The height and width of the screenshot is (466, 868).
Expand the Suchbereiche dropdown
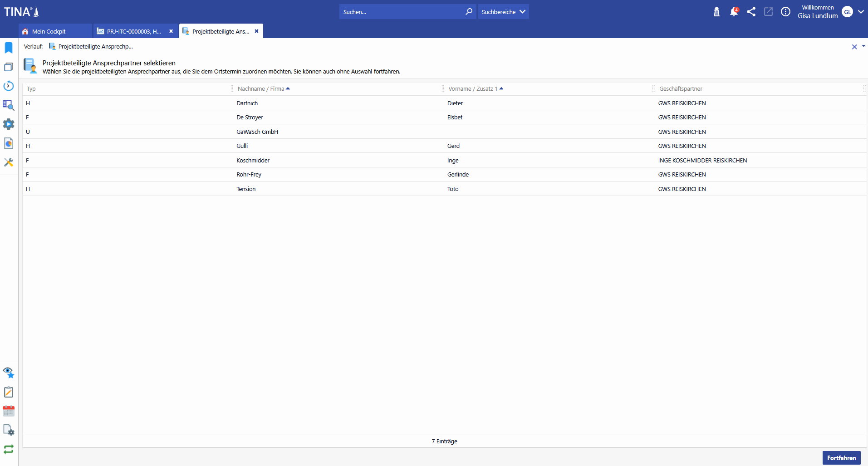pyautogui.click(x=503, y=12)
